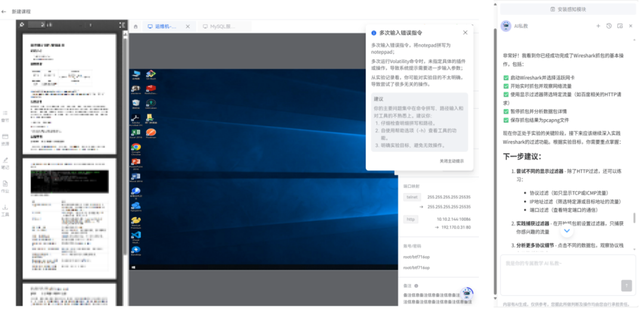
Task: Click the plus icon for new AI chat
Action: pos(598,26)
